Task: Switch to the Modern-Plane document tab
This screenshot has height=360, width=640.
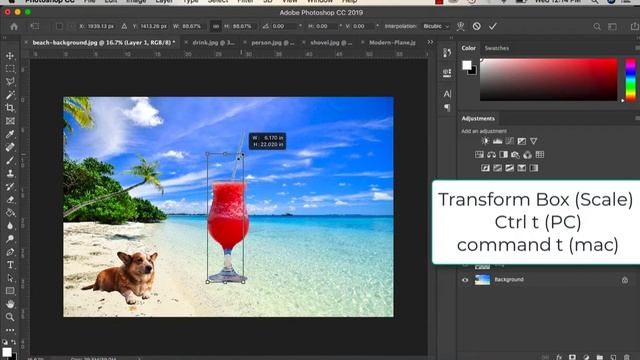Action: point(392,42)
